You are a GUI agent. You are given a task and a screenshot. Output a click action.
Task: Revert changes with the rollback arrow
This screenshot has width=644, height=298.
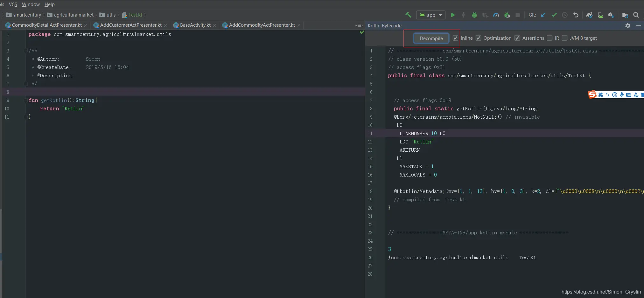point(576,15)
